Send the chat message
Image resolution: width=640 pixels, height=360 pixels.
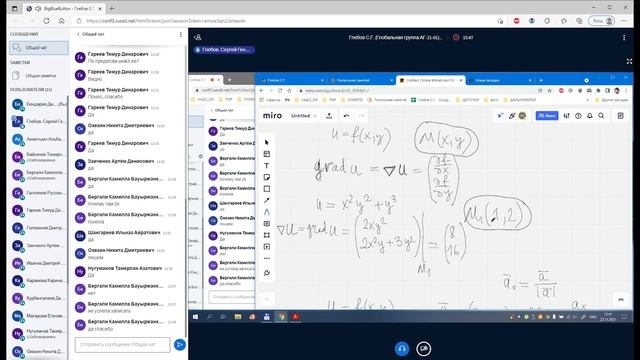pyautogui.click(x=179, y=344)
